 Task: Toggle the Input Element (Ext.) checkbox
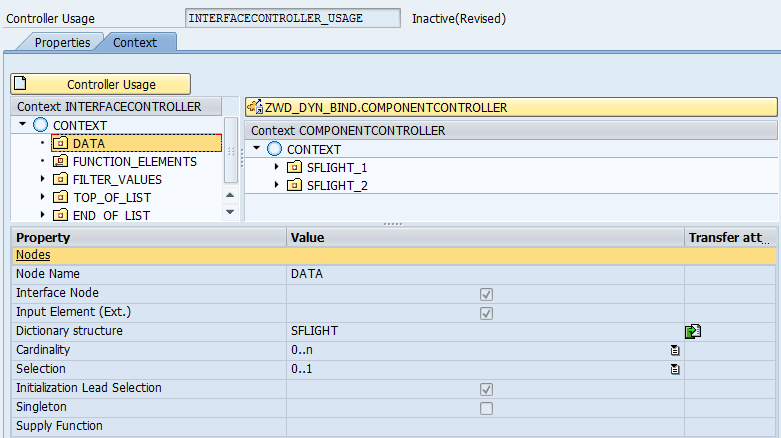click(x=486, y=313)
